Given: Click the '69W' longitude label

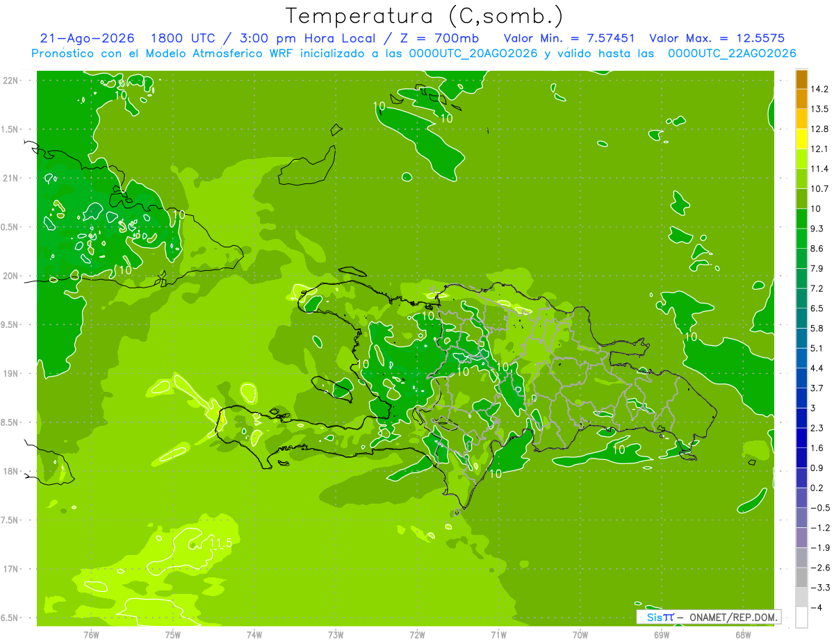Looking at the screenshot, I should (x=662, y=635).
